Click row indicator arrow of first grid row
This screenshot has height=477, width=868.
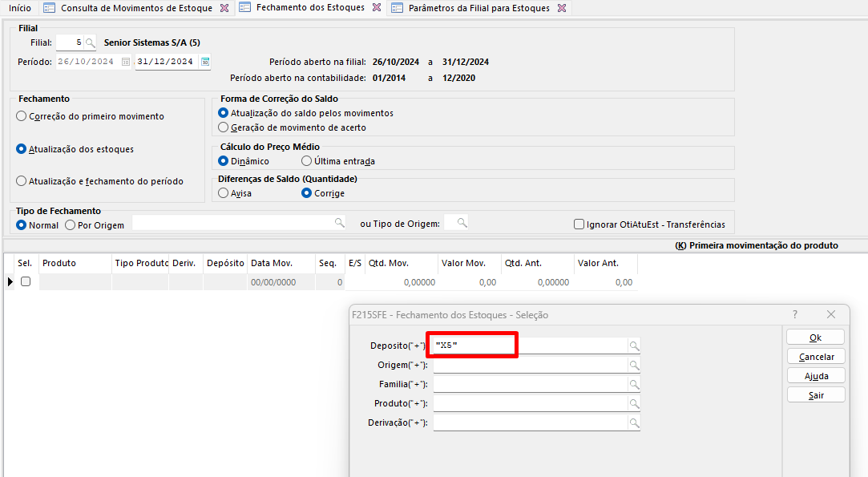click(10, 282)
